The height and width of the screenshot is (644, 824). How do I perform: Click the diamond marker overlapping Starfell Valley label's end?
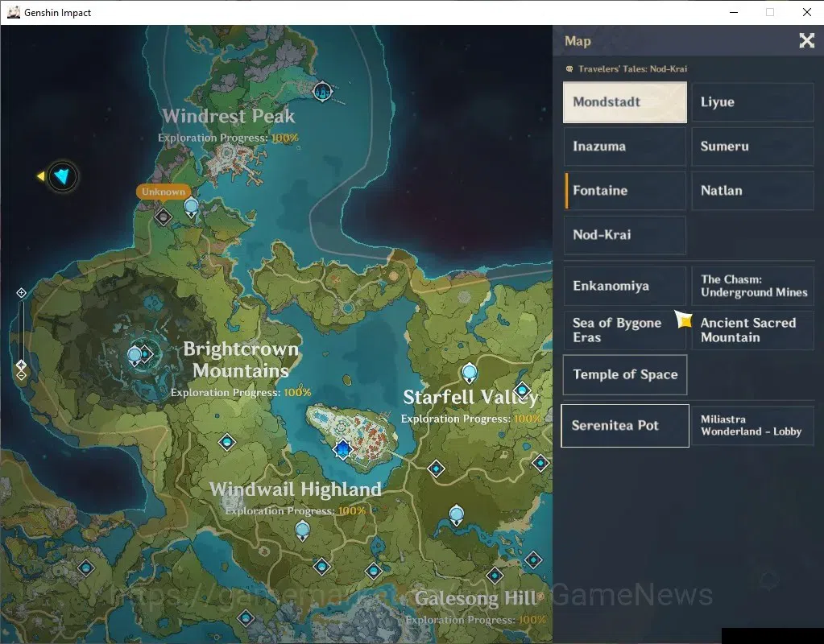click(x=523, y=390)
